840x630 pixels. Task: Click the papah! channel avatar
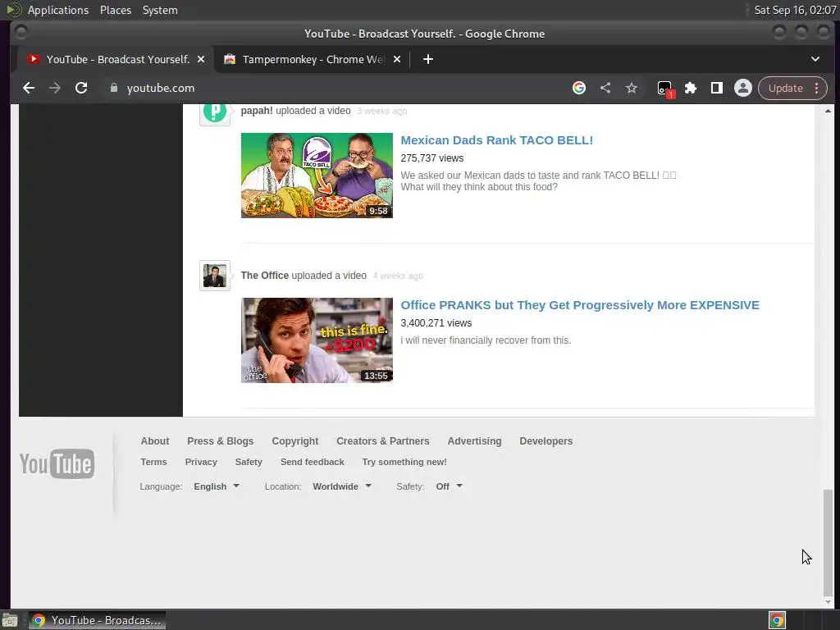[x=215, y=112]
